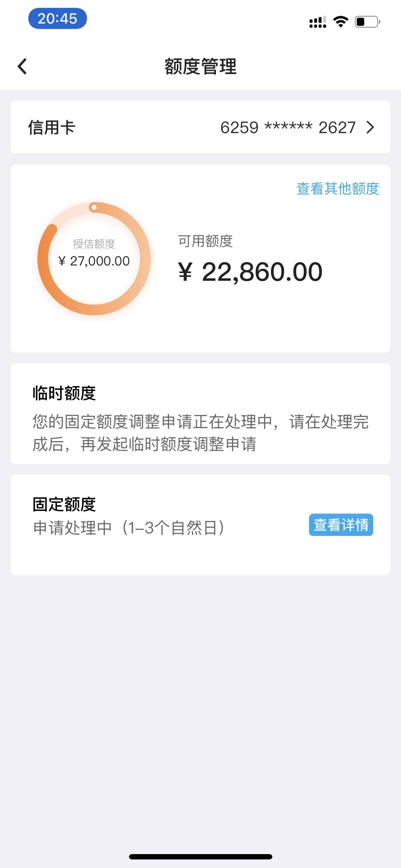The image size is (401, 868).
Task: Tap the 查看其他额度 link
Action: click(x=338, y=188)
